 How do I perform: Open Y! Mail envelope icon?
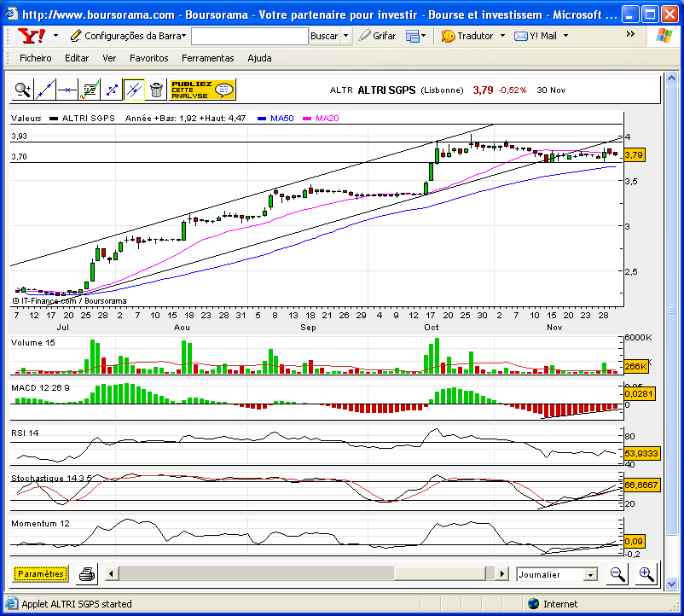coord(521,36)
